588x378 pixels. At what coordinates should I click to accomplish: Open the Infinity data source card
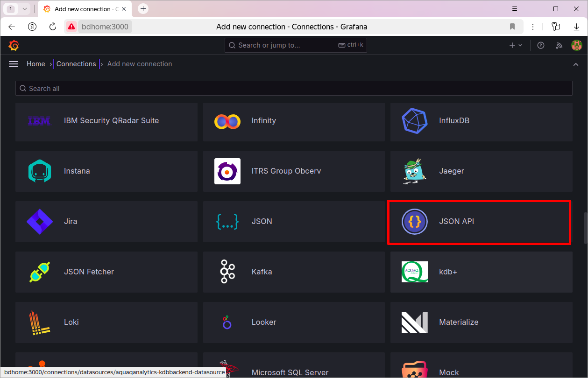click(294, 122)
